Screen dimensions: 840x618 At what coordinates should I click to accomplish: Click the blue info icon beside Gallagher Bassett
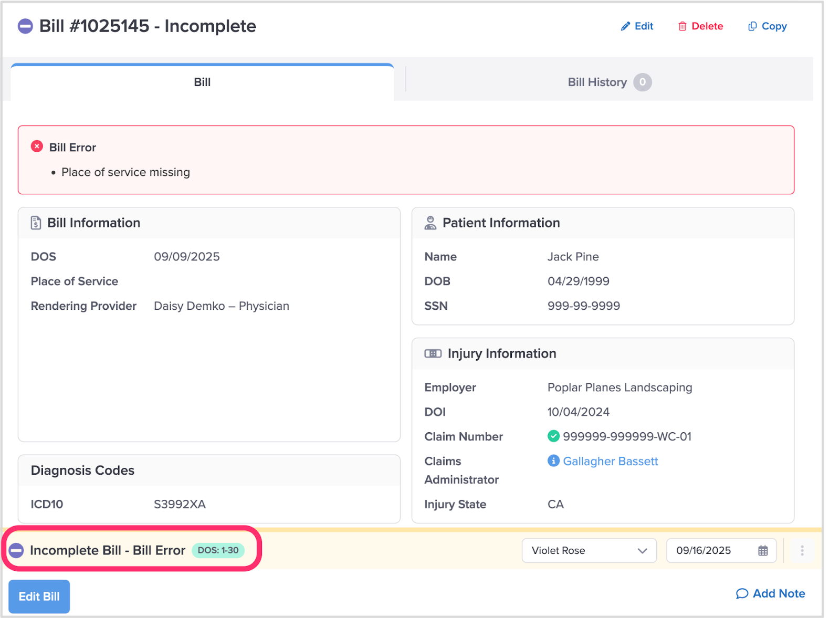point(553,460)
